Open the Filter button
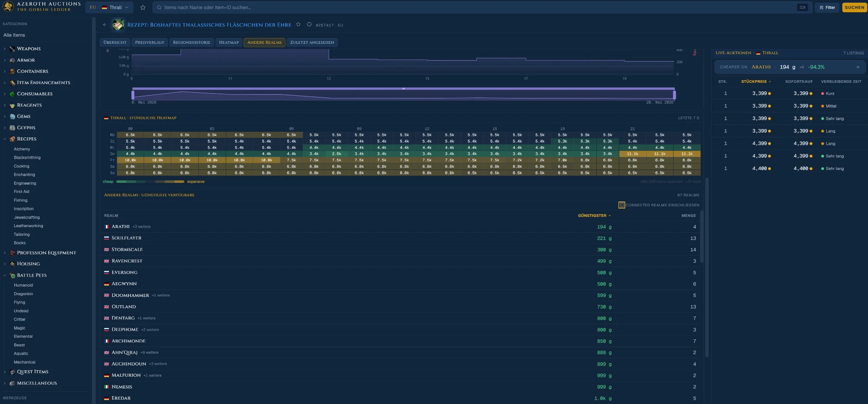Image resolution: width=868 pixels, height=404 pixels. (827, 7)
